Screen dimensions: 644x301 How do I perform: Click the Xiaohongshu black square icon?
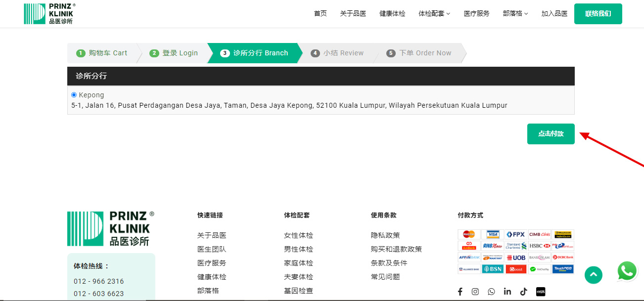(540, 292)
